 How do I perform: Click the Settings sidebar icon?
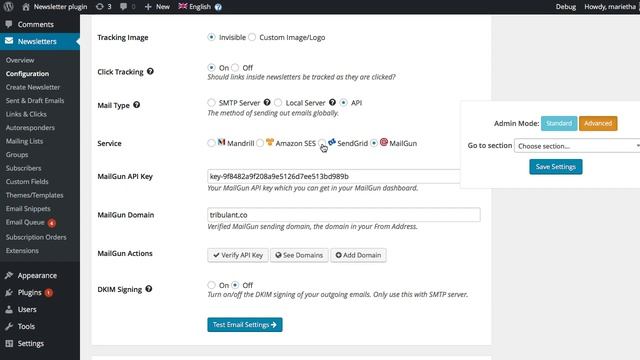click(9, 343)
